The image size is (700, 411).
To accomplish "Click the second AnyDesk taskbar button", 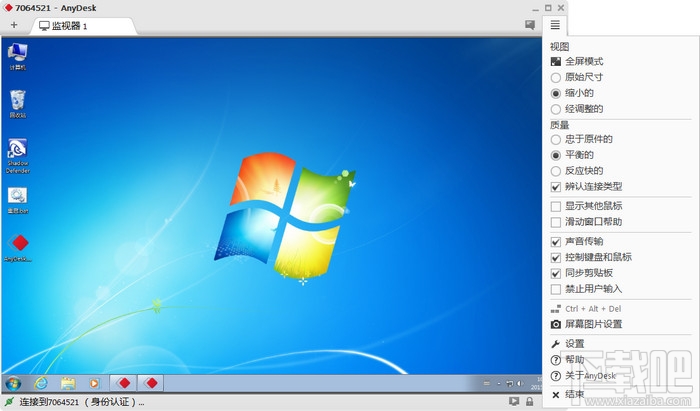I will click(151, 383).
